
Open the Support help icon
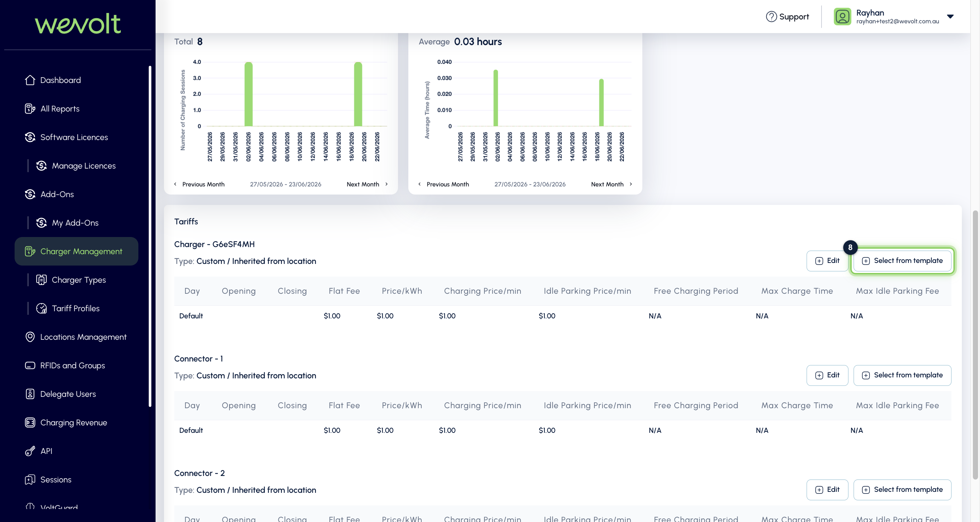click(771, 16)
